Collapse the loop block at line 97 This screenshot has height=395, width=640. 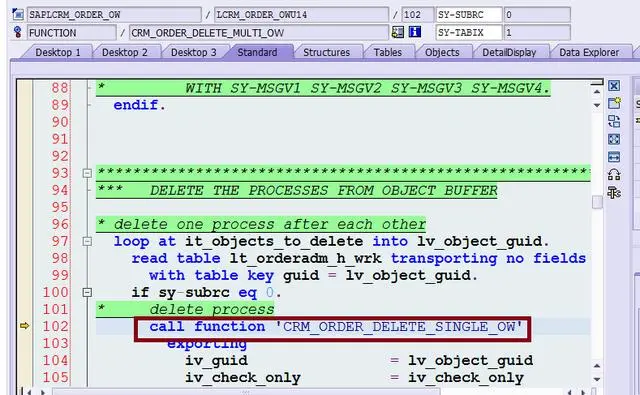[87, 241]
